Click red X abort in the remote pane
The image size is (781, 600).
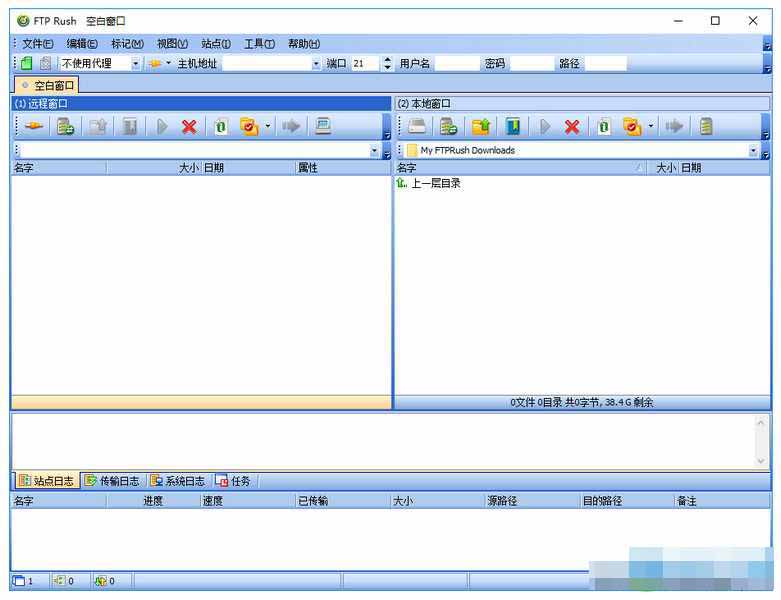tap(189, 126)
